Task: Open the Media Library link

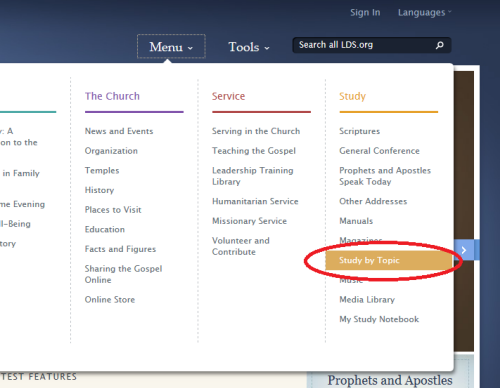Action: coord(367,300)
